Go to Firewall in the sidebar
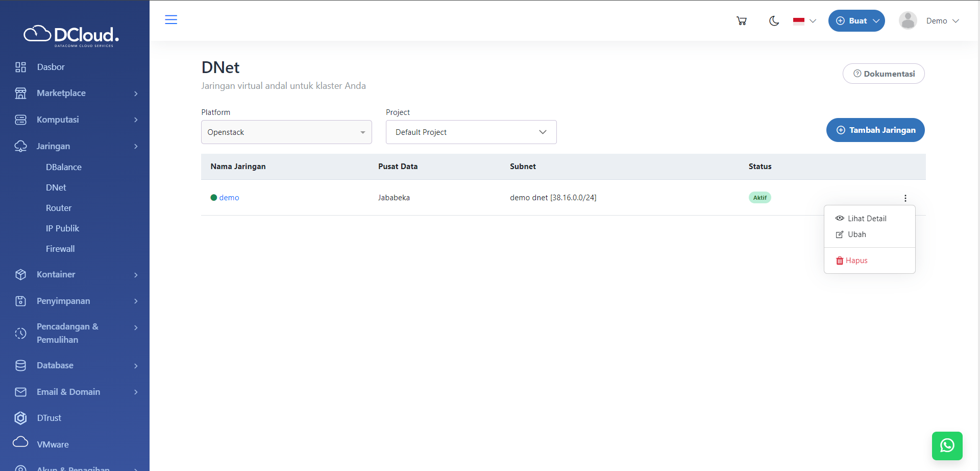 click(x=60, y=249)
